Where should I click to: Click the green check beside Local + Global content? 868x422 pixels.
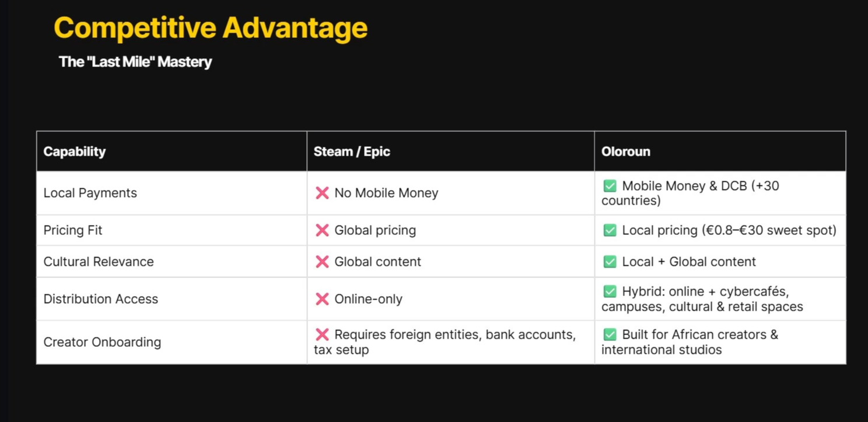[610, 262]
